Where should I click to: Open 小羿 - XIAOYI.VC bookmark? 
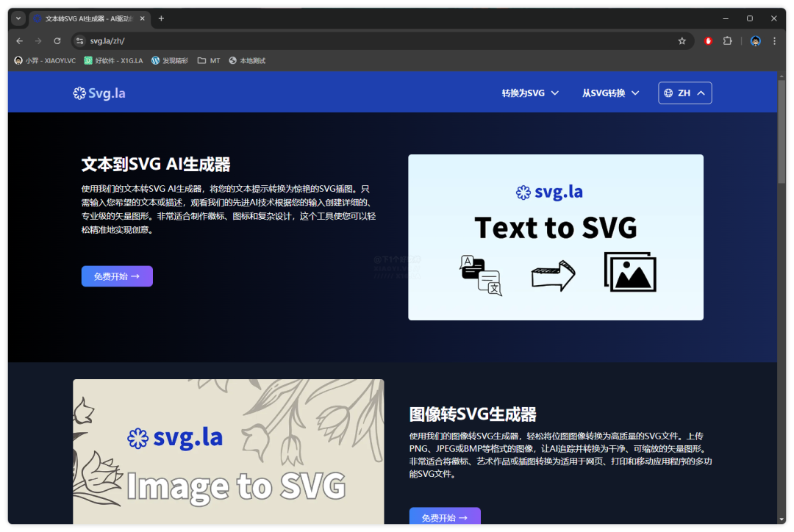click(45, 61)
